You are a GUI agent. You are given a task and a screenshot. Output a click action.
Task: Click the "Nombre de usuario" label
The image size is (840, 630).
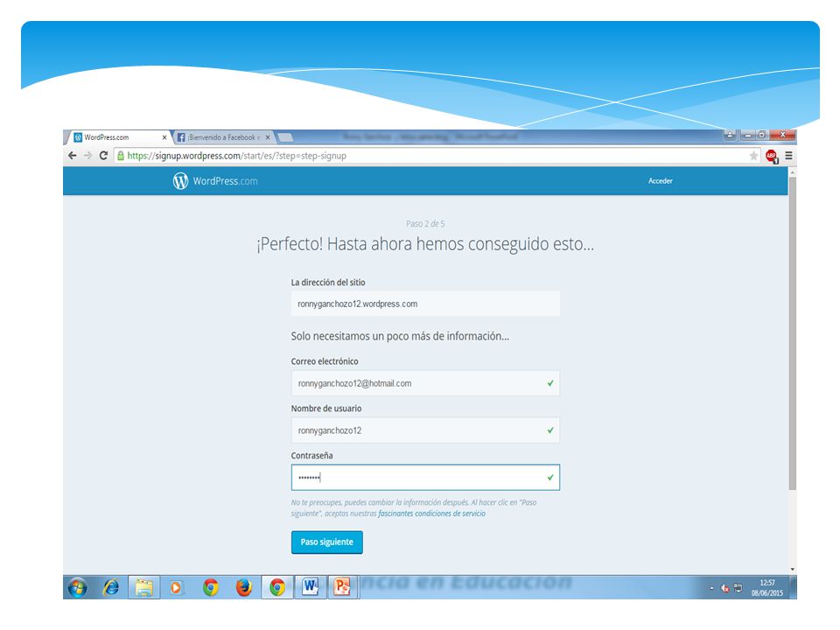pos(326,409)
